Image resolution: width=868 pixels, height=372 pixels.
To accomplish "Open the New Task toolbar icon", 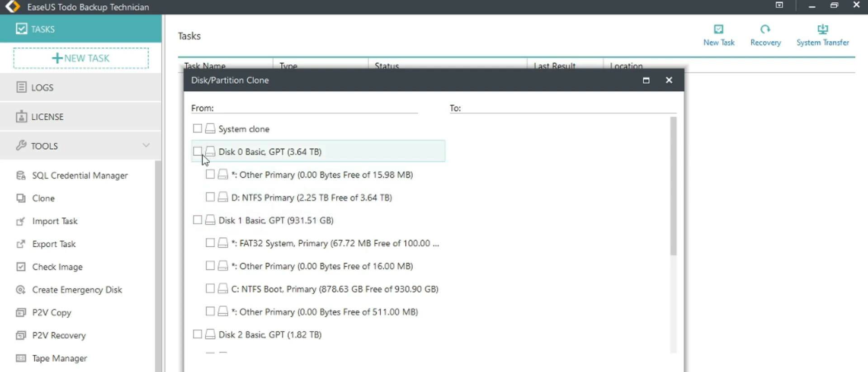I will tap(718, 29).
